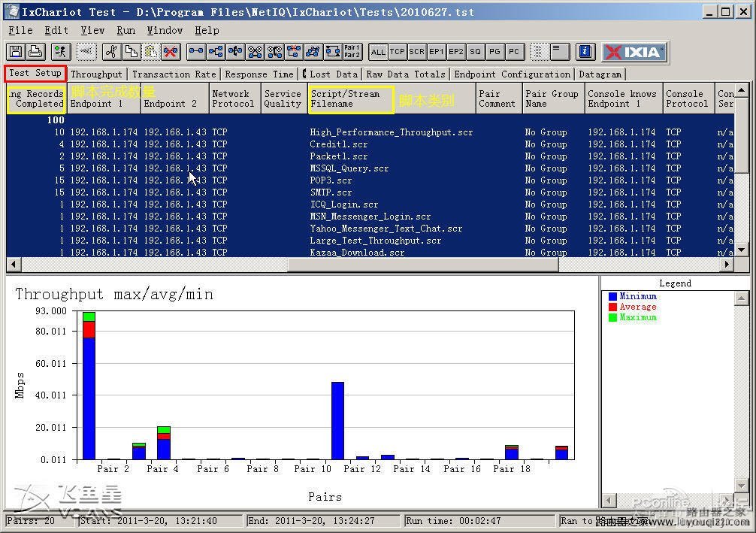Select the MSSQL_Query.scr row
This screenshot has height=533, width=756.
click(x=370, y=168)
